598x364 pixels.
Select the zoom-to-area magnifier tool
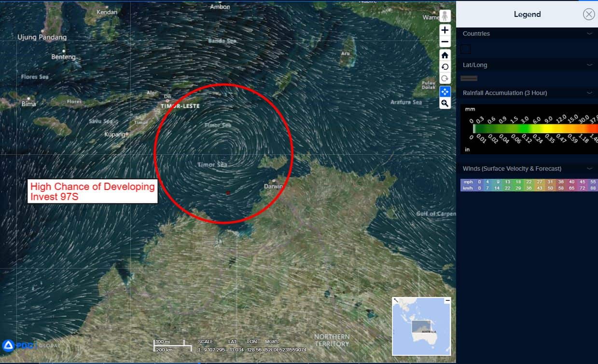coord(445,103)
